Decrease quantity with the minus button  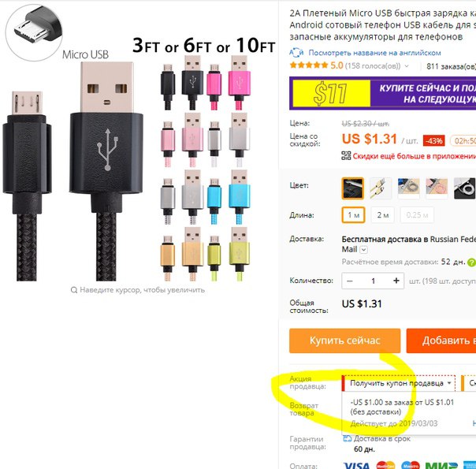(350, 281)
